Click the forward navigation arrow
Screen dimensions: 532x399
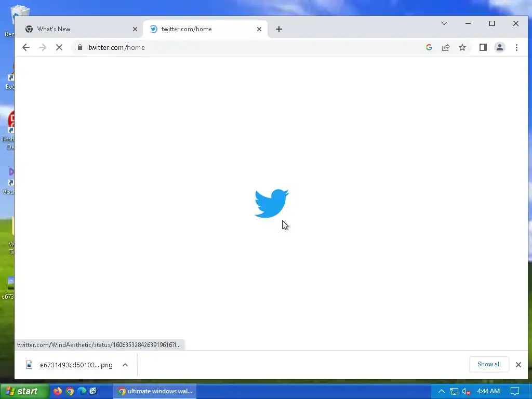(x=43, y=47)
